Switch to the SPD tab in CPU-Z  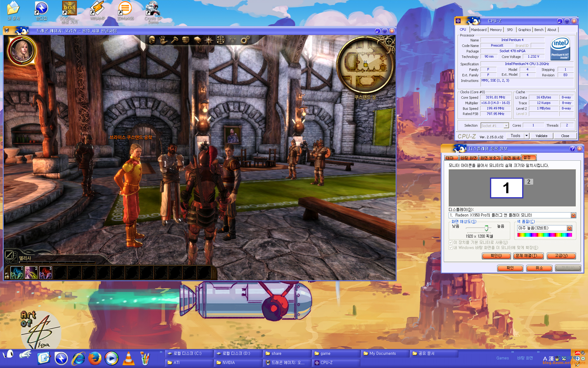tap(510, 30)
